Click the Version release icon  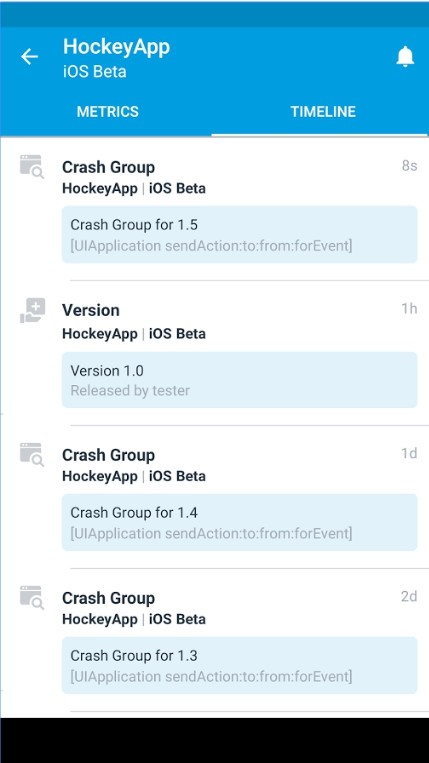tap(32, 310)
